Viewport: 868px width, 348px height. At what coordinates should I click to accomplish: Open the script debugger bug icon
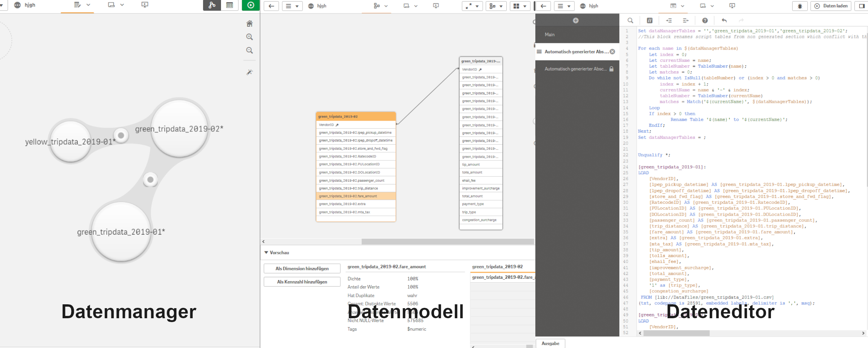[800, 6]
